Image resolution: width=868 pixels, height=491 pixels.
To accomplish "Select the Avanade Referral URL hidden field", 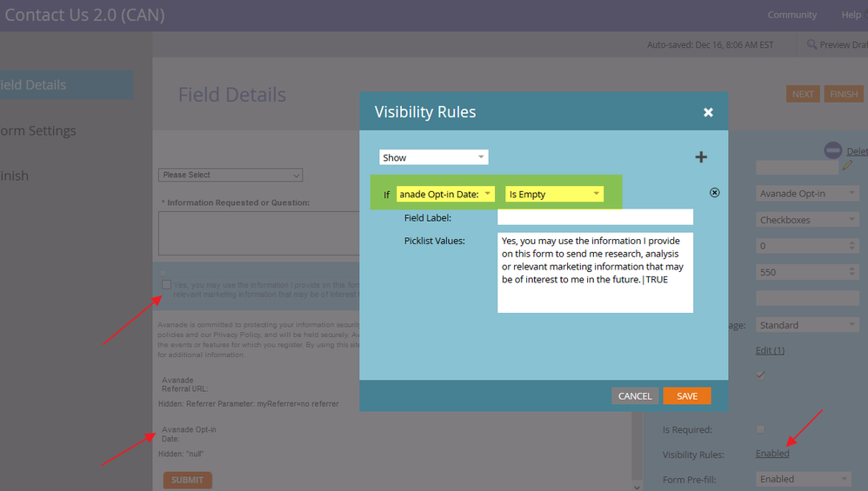I will 185,384.
